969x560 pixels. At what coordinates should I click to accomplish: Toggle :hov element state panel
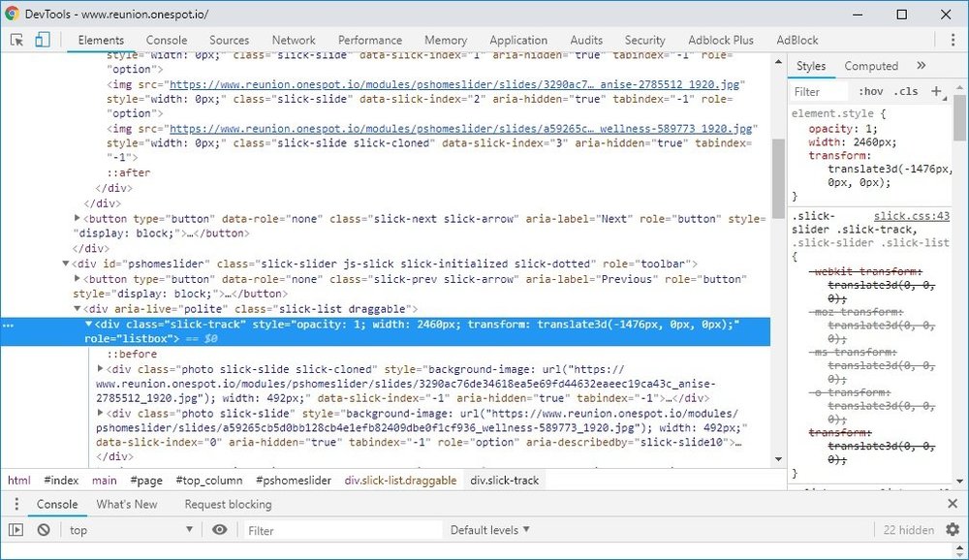[870, 91]
